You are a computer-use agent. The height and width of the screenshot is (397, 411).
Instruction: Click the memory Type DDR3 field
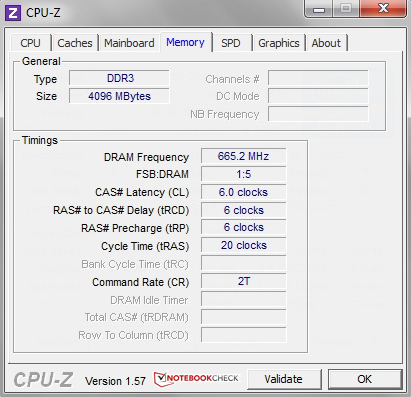pos(119,78)
